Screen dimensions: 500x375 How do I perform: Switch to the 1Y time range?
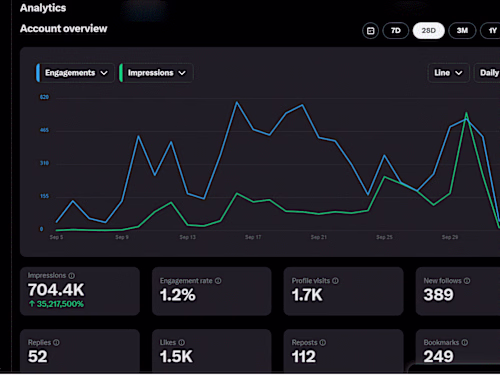point(491,31)
